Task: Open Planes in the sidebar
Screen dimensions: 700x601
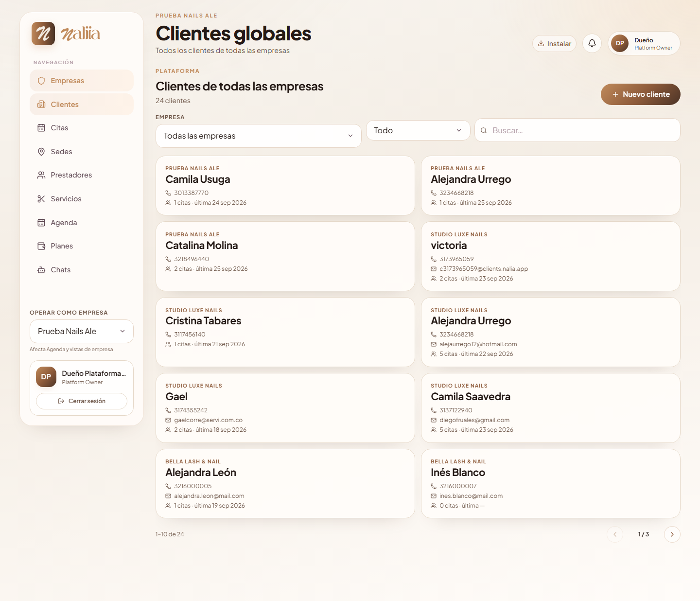Action: click(x=82, y=246)
